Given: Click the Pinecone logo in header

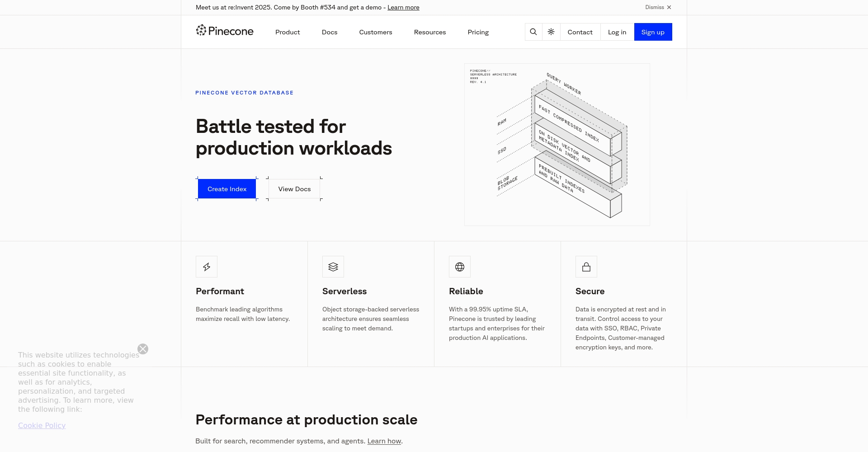Looking at the screenshot, I should click(x=225, y=31).
